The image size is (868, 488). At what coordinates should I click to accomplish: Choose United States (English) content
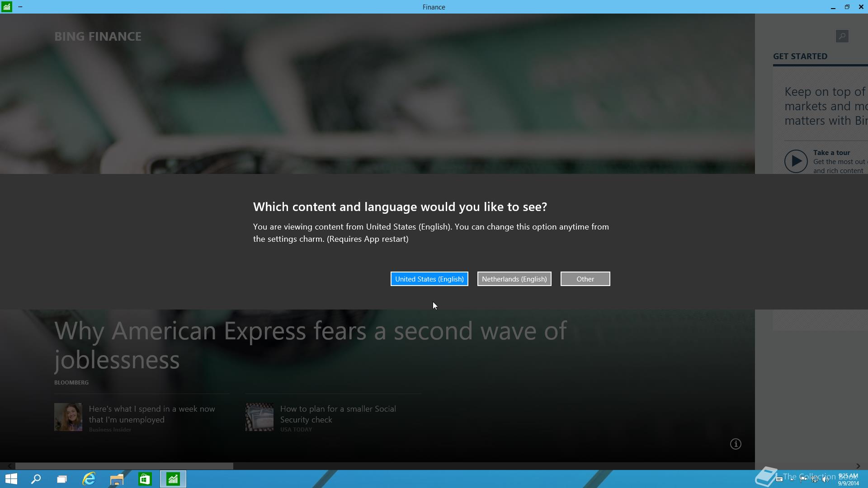[429, 279]
